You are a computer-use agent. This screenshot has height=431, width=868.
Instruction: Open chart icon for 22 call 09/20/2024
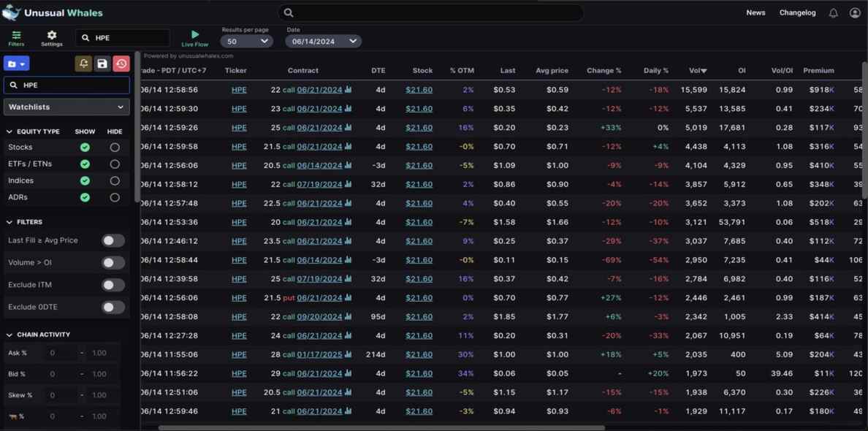coord(349,316)
